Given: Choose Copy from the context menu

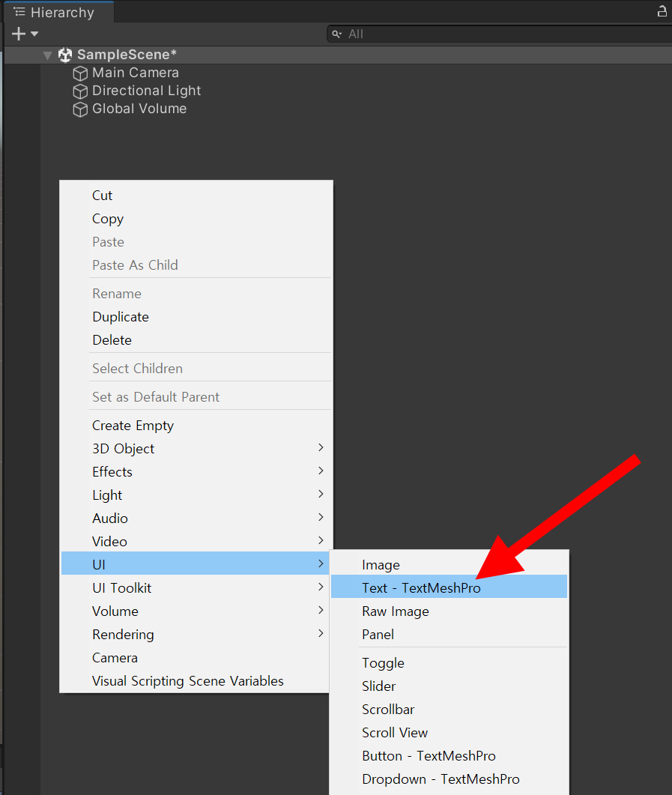Looking at the screenshot, I should [196, 219].
